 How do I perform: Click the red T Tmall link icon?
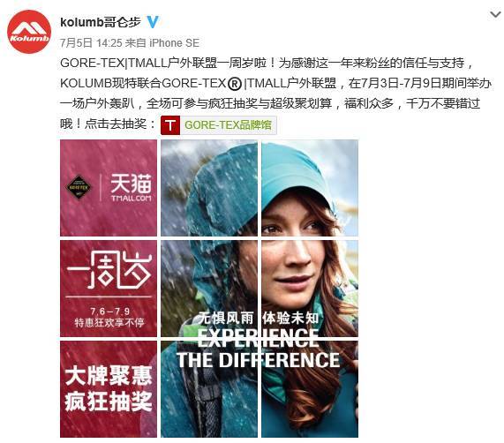(170, 125)
